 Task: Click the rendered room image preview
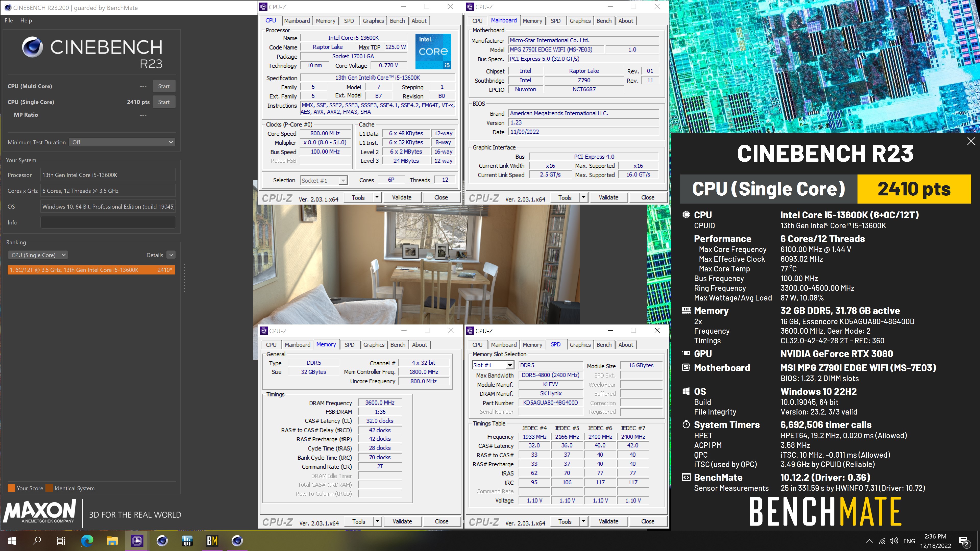pyautogui.click(x=416, y=264)
